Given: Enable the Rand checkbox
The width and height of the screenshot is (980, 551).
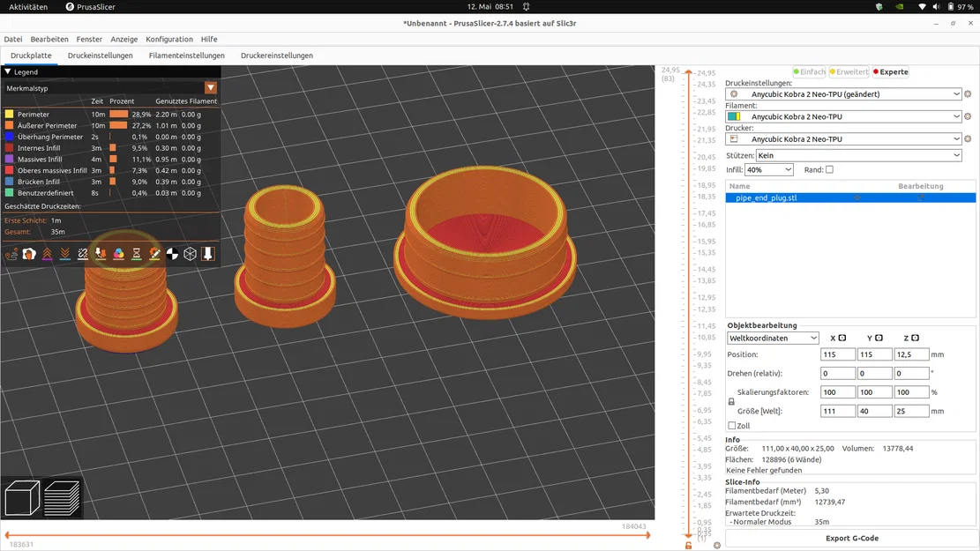Looking at the screenshot, I should click(827, 169).
